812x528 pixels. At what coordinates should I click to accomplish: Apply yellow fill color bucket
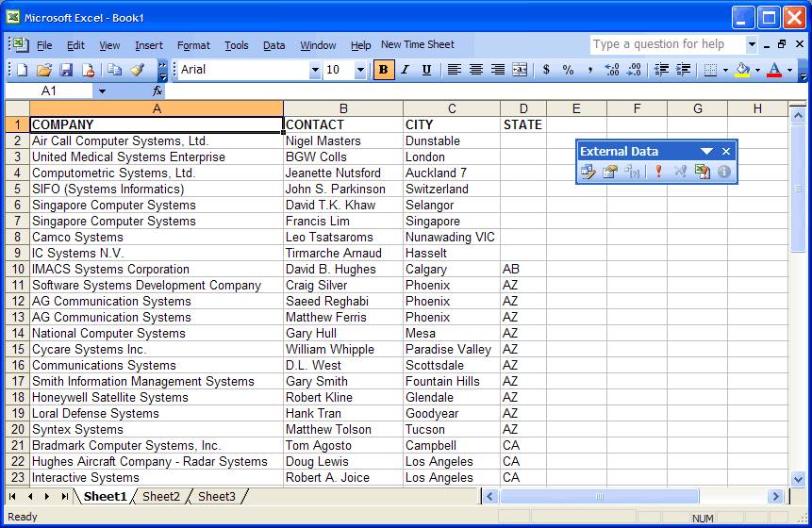pos(742,70)
